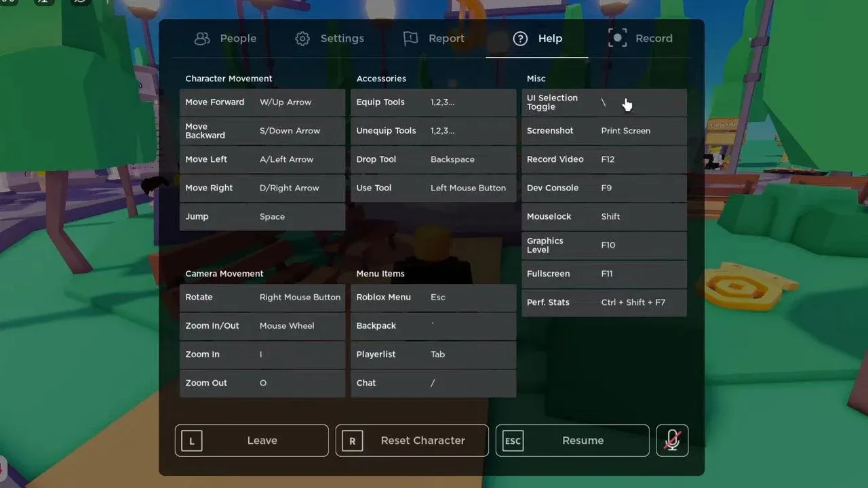Click the Camera Movement heading
868x488 pixels.
point(224,274)
